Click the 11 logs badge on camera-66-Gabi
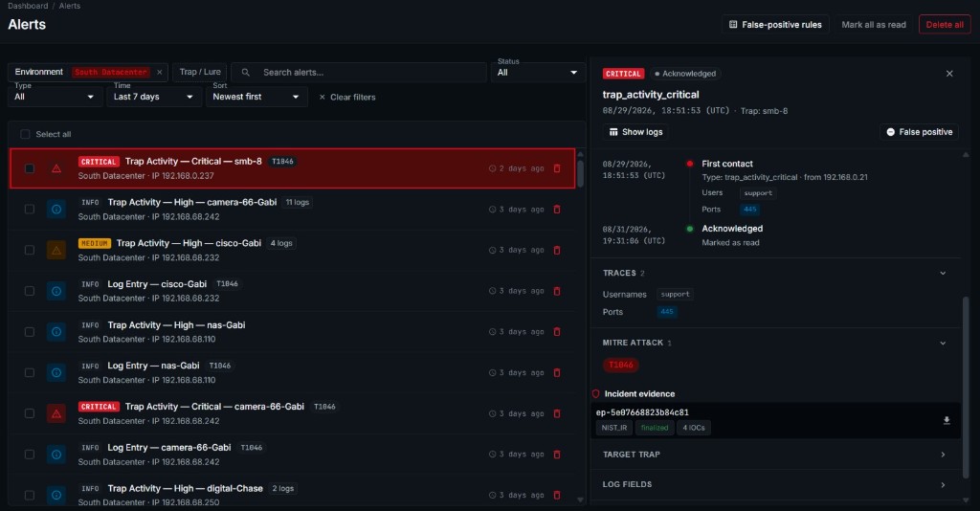This screenshot has width=980, height=511. [298, 203]
